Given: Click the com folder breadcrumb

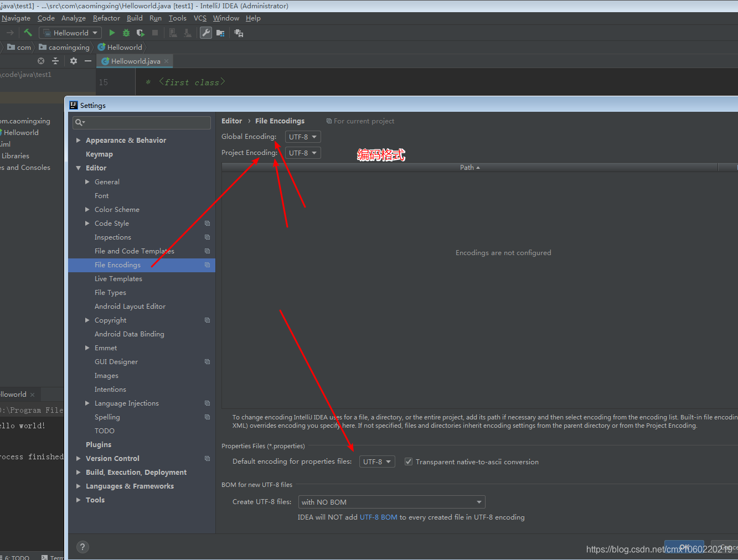Looking at the screenshot, I should point(19,48).
